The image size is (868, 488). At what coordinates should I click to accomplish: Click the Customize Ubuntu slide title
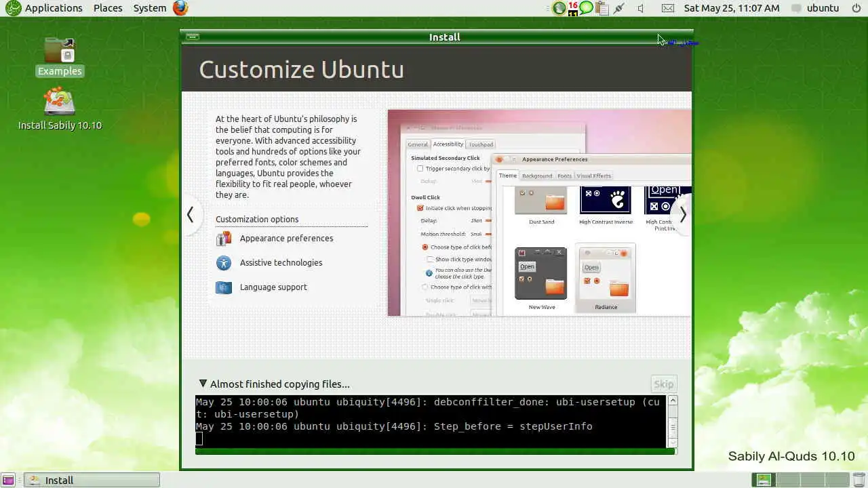[301, 69]
